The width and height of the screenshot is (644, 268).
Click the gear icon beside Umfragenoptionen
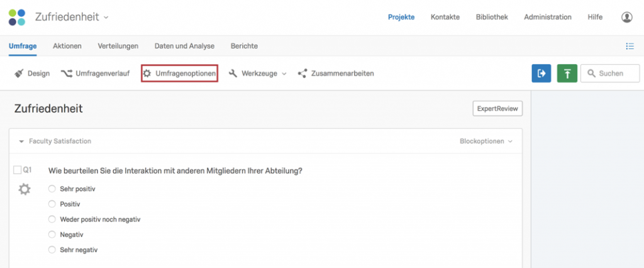pyautogui.click(x=147, y=74)
